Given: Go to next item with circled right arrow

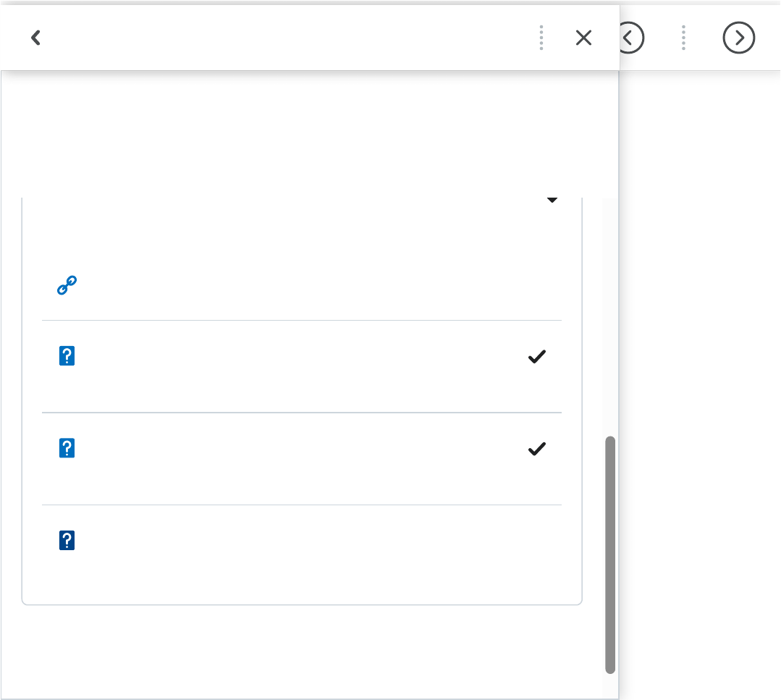Looking at the screenshot, I should [x=738, y=38].
